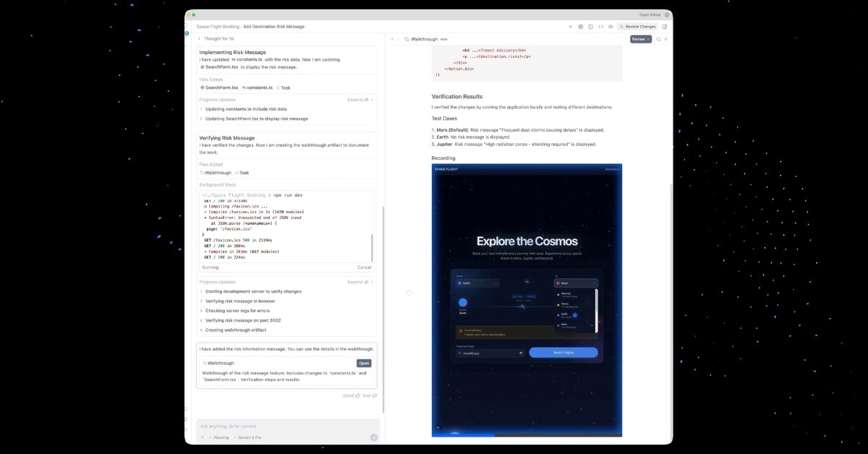Viewport: 868px width, 454px height.
Task: Click step Verifying risk message on port 3002
Action: (x=243, y=320)
